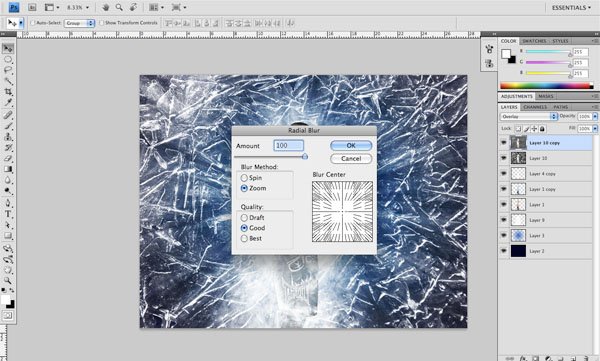Open the Overlay blend mode dropdown
600x361 pixels.
pyautogui.click(x=528, y=116)
